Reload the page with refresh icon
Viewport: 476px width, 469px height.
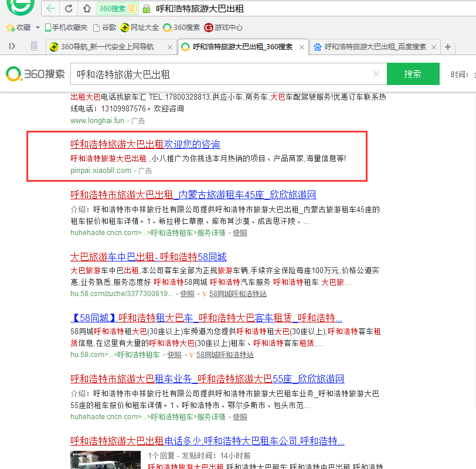point(69,8)
